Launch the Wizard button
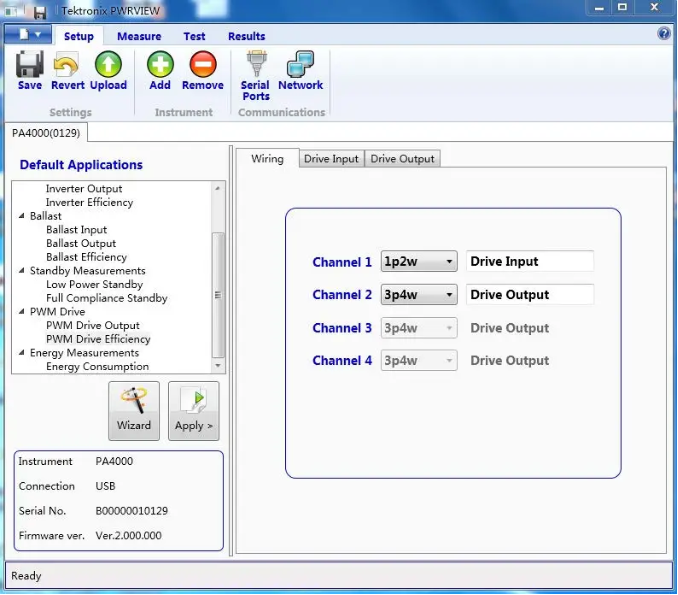This screenshot has width=678, height=595. [133, 410]
